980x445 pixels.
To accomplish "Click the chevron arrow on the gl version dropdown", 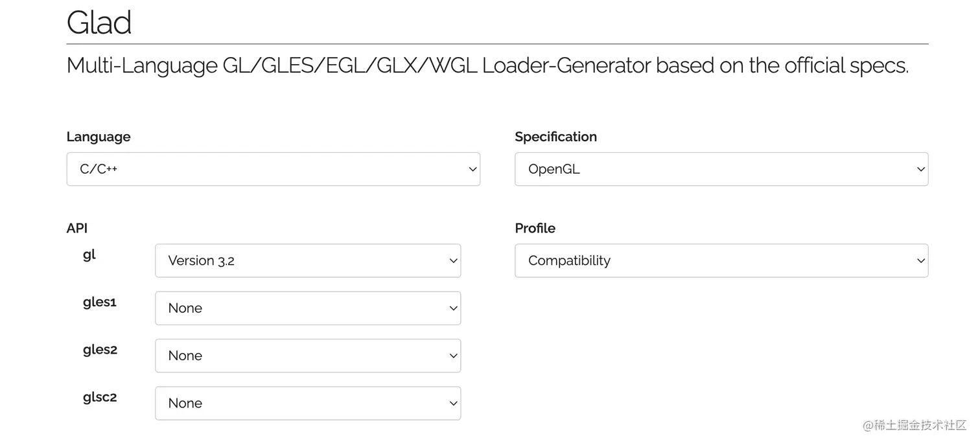I will tap(453, 260).
